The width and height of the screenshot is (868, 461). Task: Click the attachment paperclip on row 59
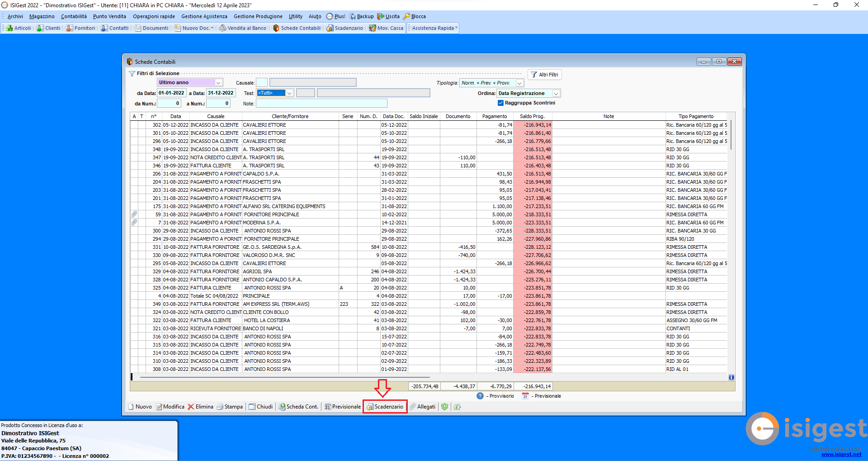coord(134,214)
